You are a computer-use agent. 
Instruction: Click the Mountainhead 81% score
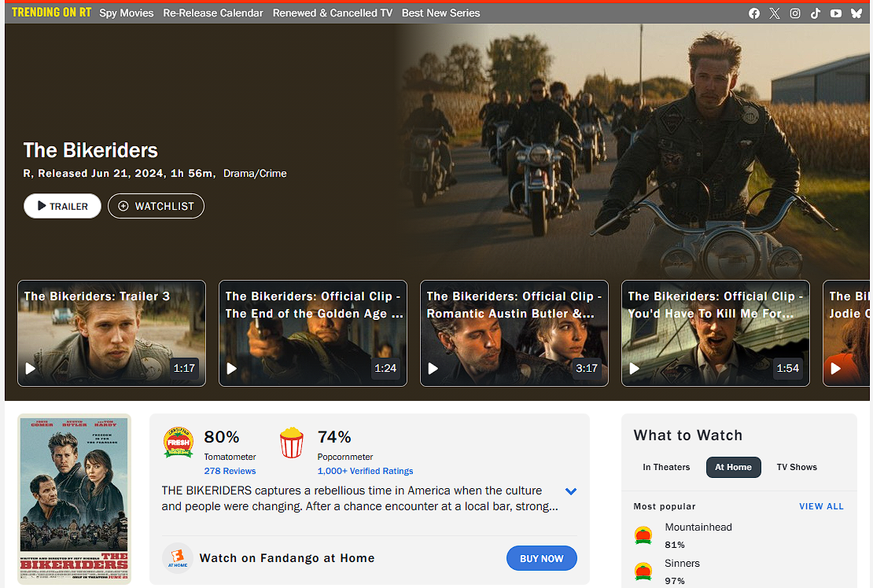pyautogui.click(x=674, y=545)
